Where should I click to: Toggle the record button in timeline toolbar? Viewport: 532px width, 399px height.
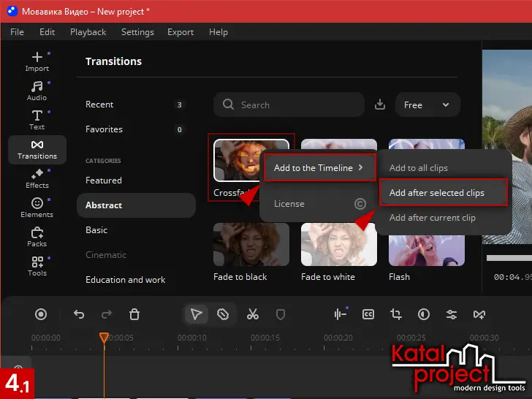pyautogui.click(x=41, y=314)
